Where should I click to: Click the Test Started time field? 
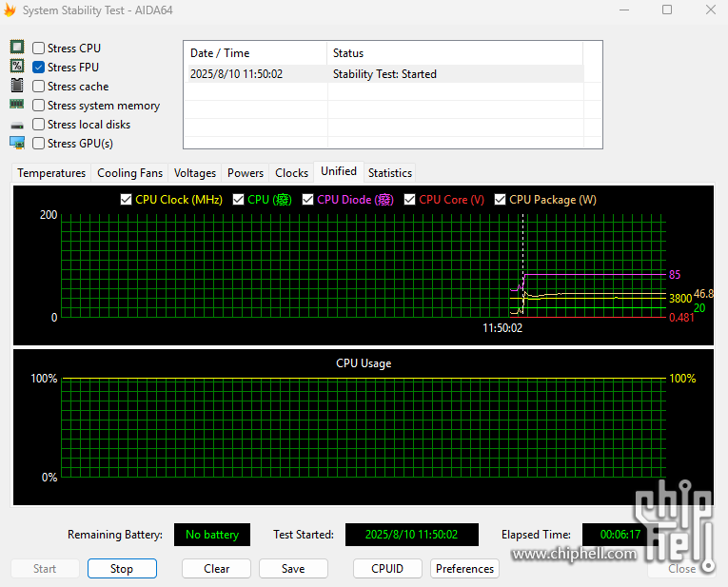pos(412,535)
